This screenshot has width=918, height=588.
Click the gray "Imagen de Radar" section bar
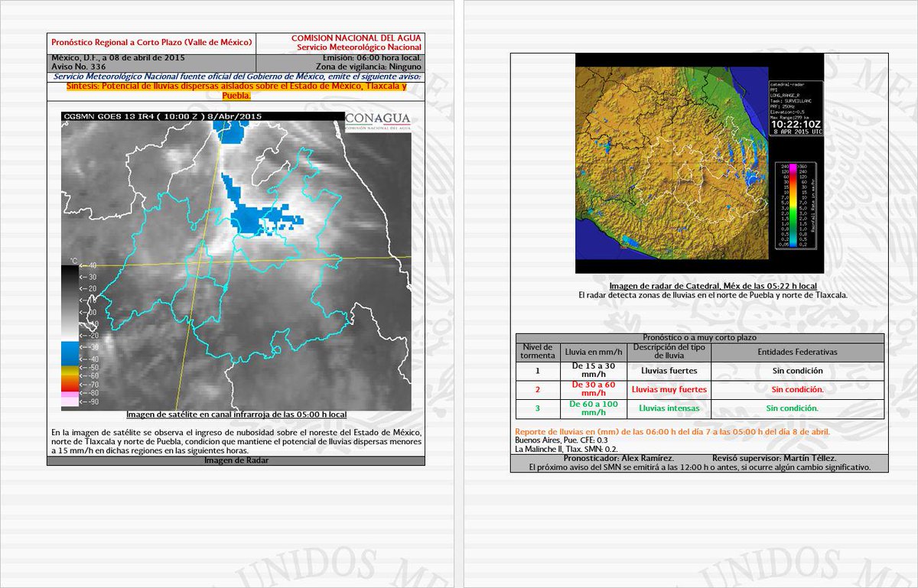[236, 460]
